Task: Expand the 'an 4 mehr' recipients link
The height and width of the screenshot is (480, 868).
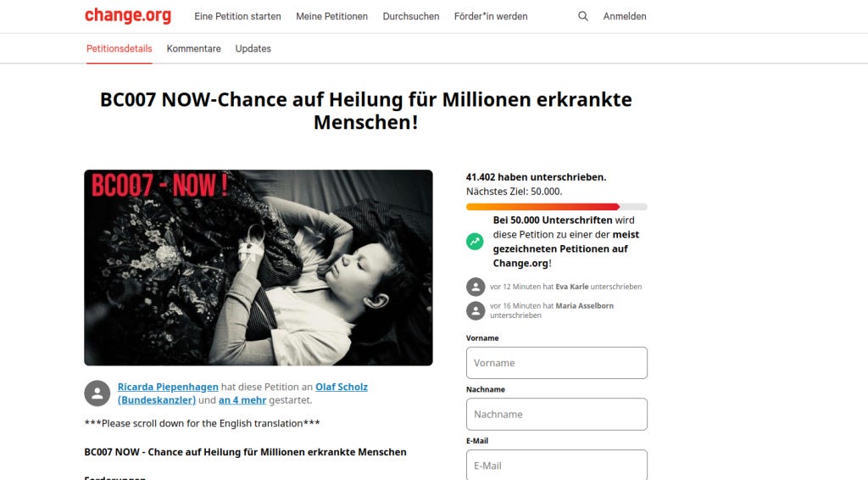Action: (x=242, y=400)
